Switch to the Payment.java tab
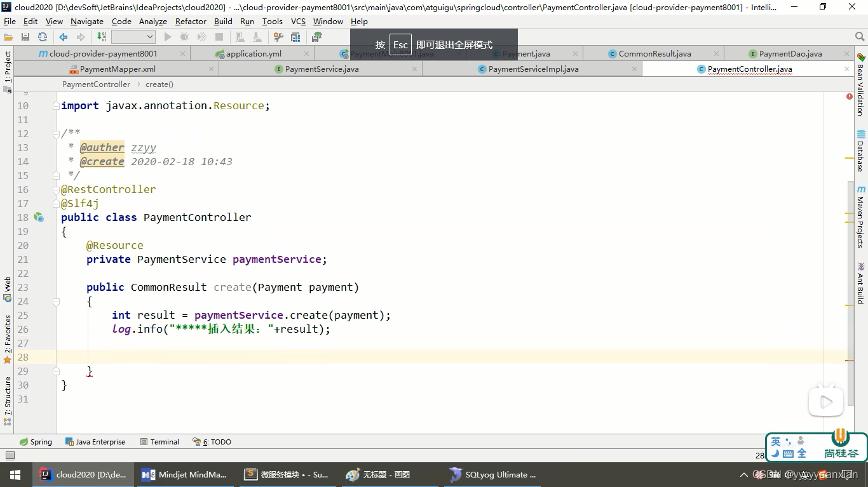Viewport: 868px width, 487px height. [x=525, y=54]
